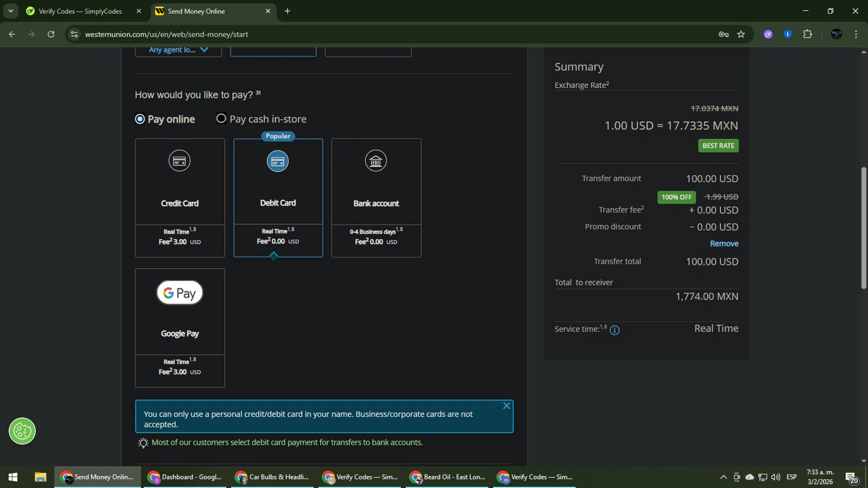Bookmark this page with star icon
868x488 pixels.
click(741, 34)
